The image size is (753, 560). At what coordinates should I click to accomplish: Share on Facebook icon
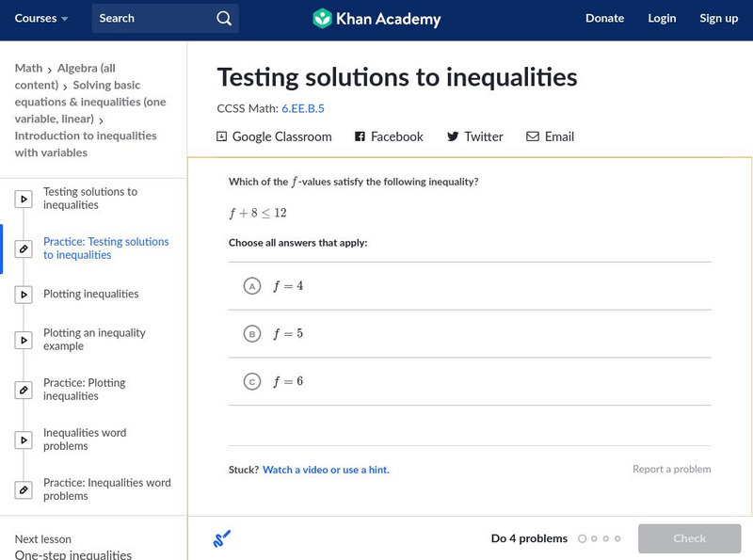click(360, 136)
